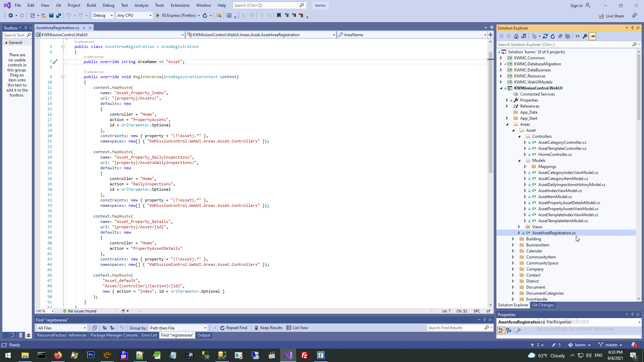
Task: Toggle Keep Results in Find panel
Action: pos(268,328)
